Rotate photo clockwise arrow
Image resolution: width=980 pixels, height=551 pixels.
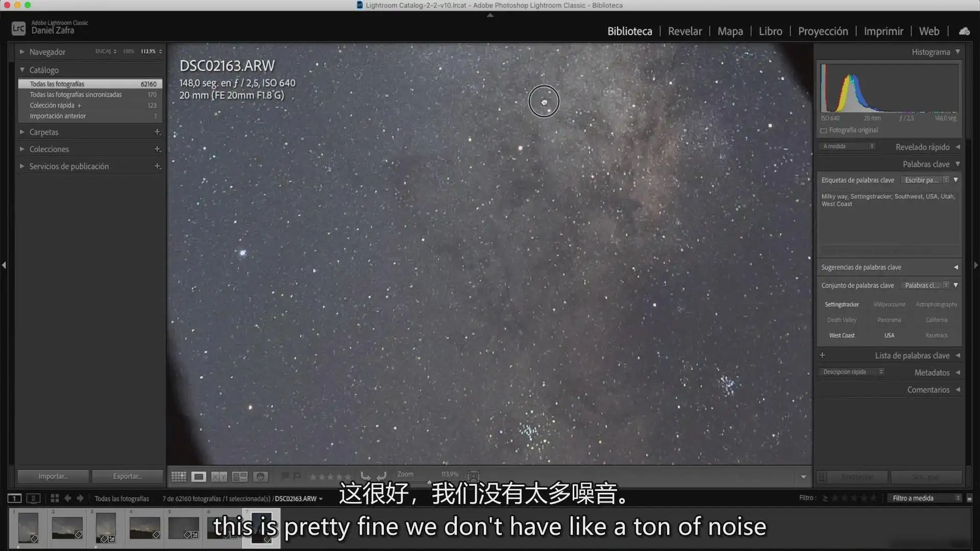pyautogui.click(x=381, y=476)
